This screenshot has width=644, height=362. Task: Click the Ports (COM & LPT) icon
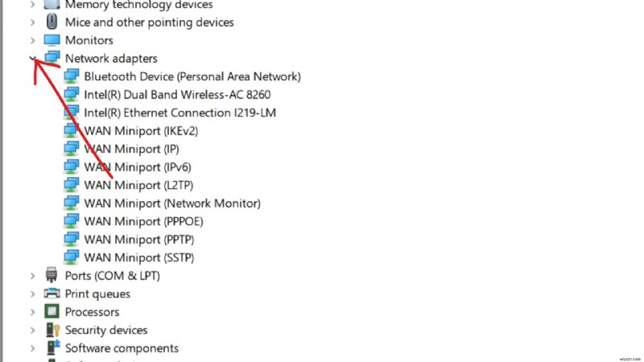[x=52, y=276]
